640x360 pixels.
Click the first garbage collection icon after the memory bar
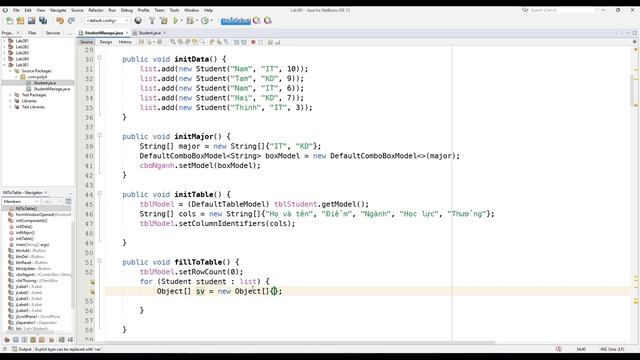[257, 20]
